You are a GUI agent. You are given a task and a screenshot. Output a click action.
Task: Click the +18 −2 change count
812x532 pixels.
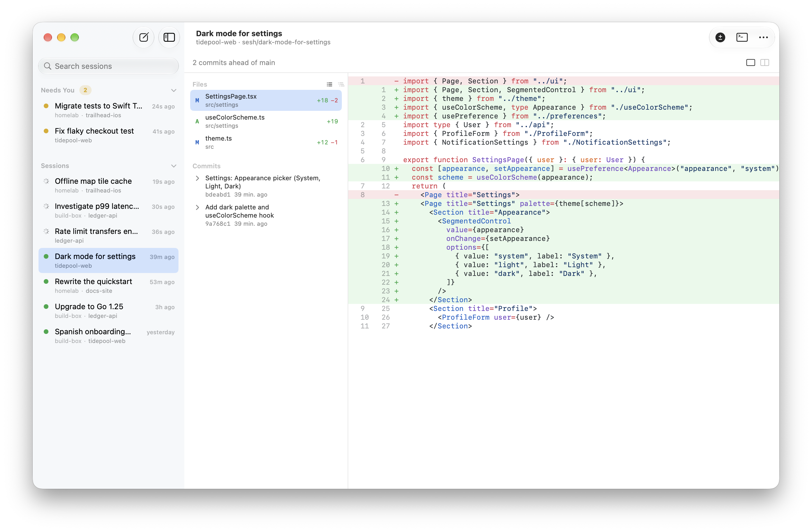327,100
